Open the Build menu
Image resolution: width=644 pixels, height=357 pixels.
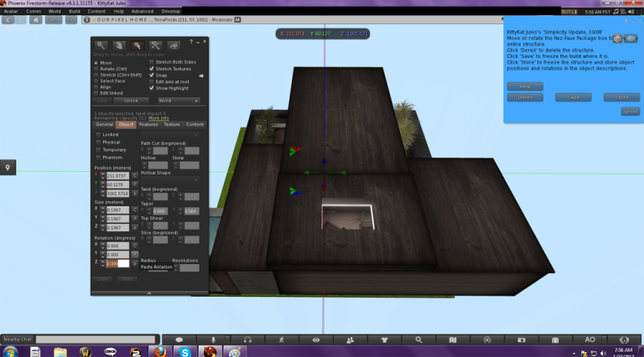point(75,12)
